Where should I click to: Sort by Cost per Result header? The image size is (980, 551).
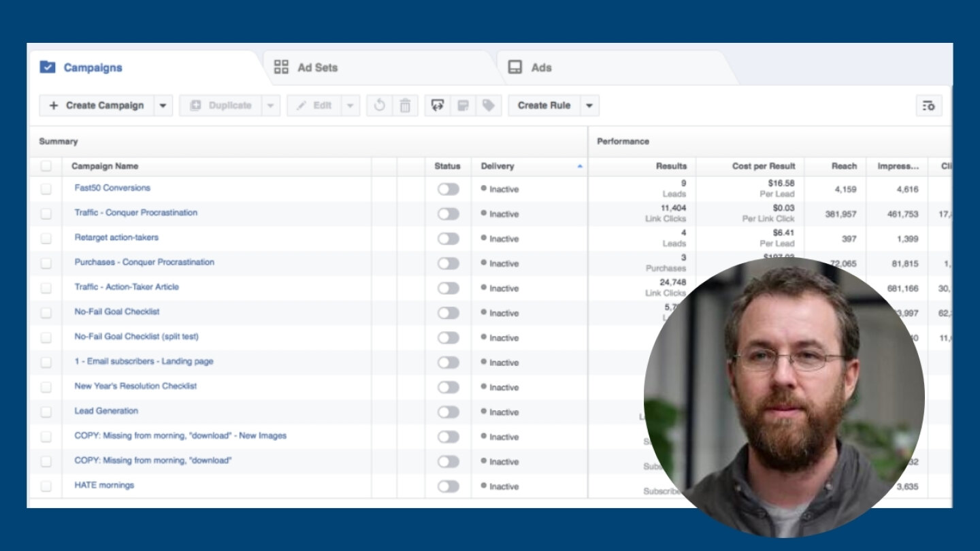(x=764, y=166)
